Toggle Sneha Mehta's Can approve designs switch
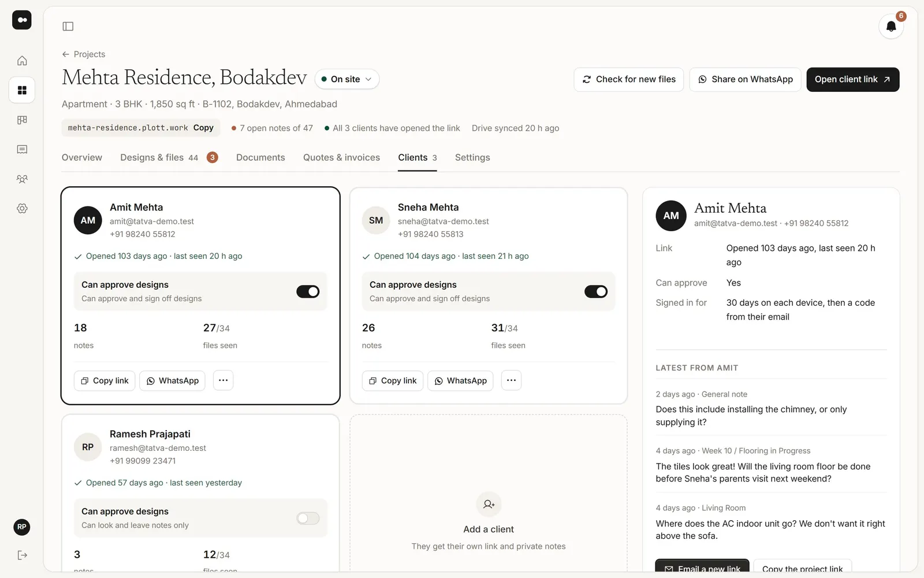The width and height of the screenshot is (924, 578). pos(596,292)
